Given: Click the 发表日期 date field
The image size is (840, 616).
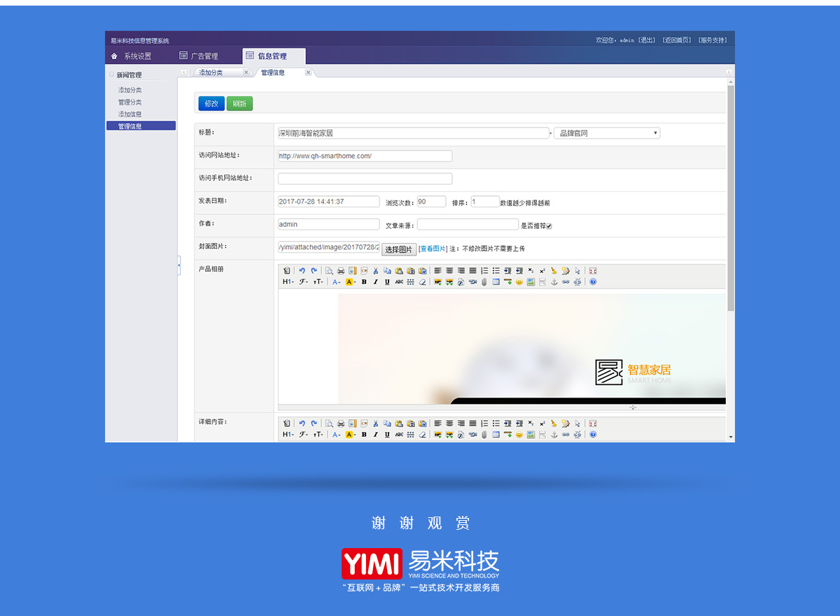Looking at the screenshot, I should click(328, 202).
